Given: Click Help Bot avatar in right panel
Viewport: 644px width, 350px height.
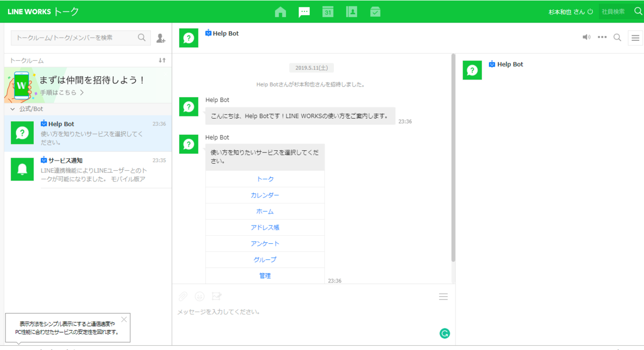Looking at the screenshot, I should coord(472,70).
